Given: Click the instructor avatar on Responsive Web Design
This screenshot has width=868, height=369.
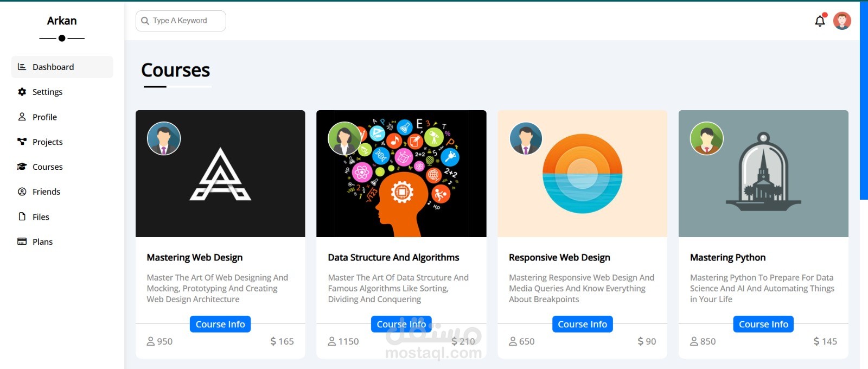Looking at the screenshot, I should click(x=526, y=138).
